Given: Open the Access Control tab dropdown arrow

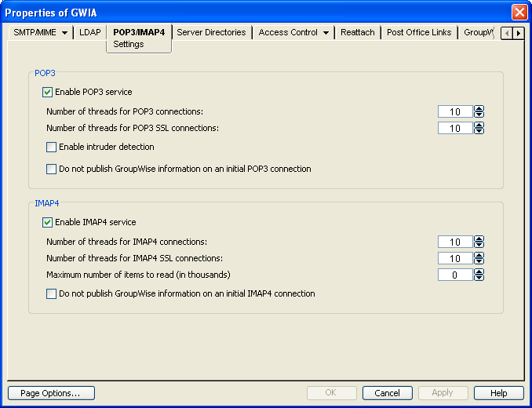Looking at the screenshot, I should tap(326, 33).
